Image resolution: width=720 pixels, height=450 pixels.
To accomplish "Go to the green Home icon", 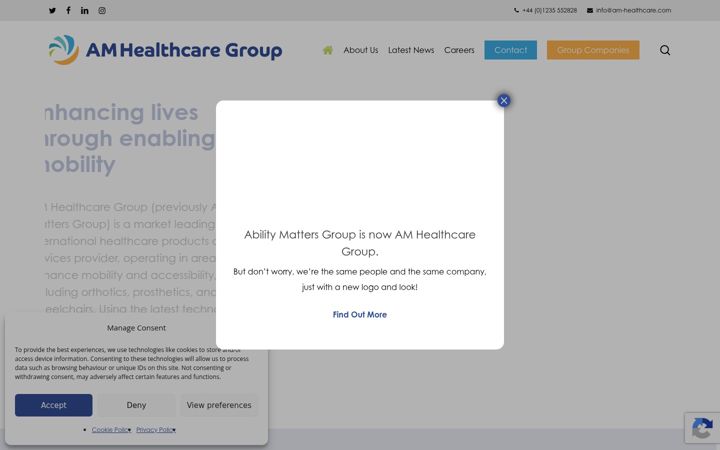I will (327, 50).
